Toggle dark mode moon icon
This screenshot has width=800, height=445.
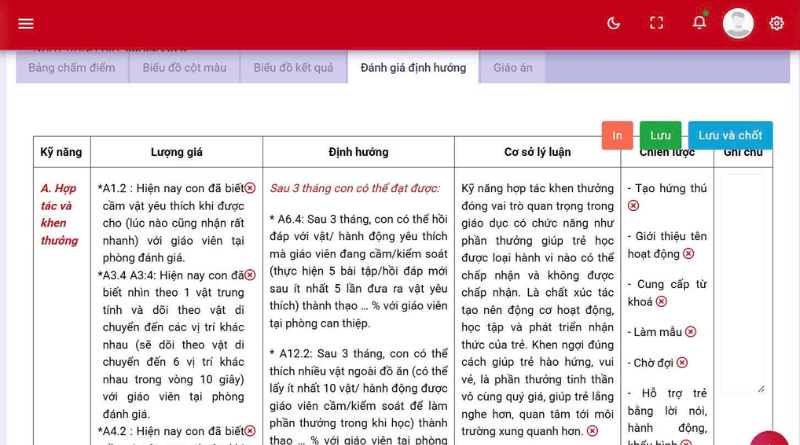pos(613,23)
